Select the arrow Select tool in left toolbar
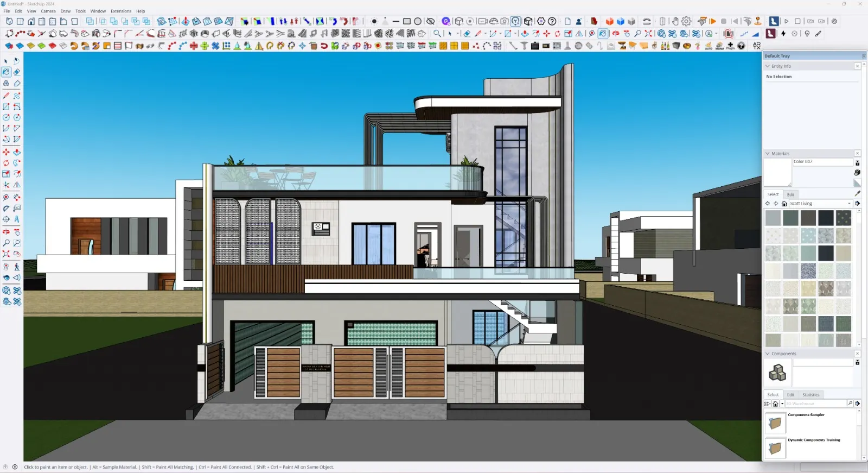This screenshot has width=868, height=473. point(6,61)
